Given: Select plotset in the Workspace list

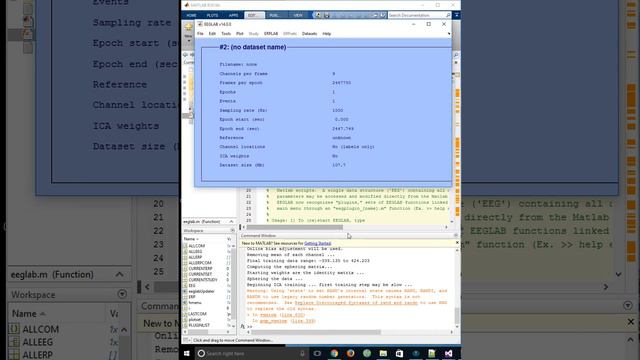Looking at the screenshot, I should [195, 320].
